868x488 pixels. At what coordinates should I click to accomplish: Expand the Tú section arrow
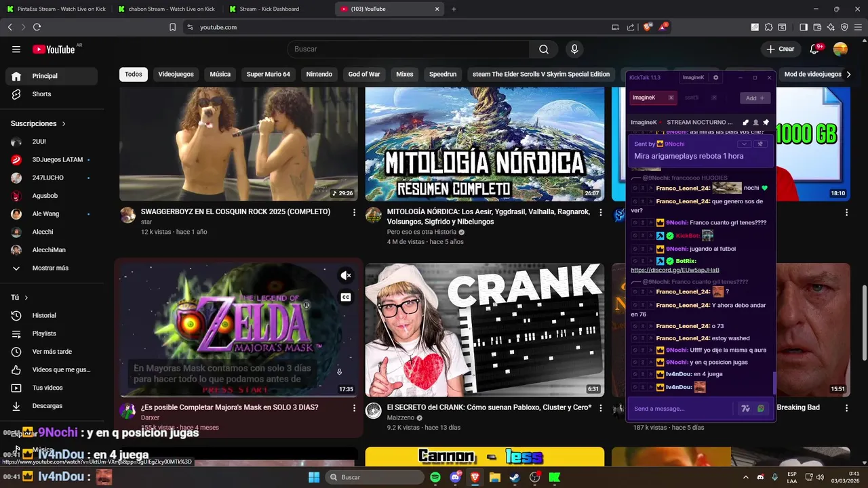coord(26,298)
